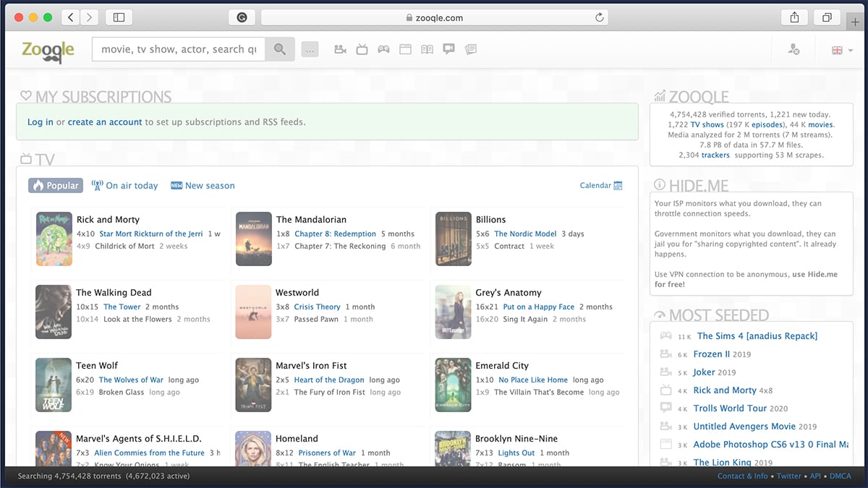Open Teen Wolf poster thumbnail
The image size is (868, 488).
pyautogui.click(x=54, y=385)
